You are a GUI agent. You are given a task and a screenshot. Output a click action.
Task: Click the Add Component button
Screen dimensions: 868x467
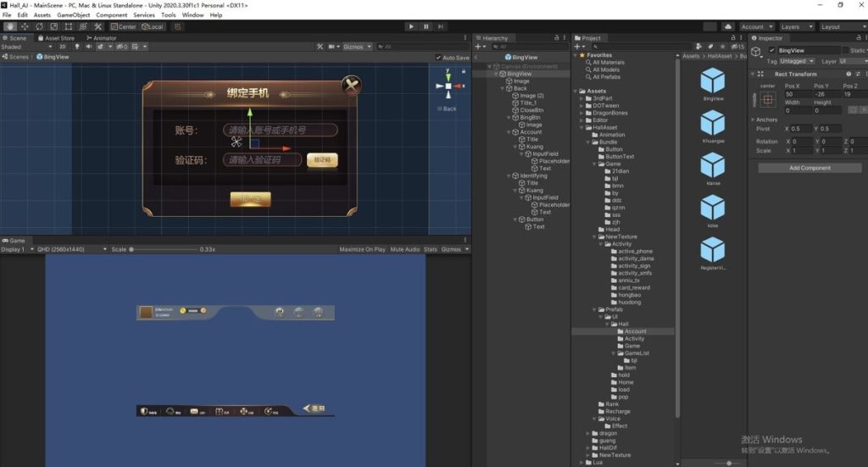[x=810, y=168]
